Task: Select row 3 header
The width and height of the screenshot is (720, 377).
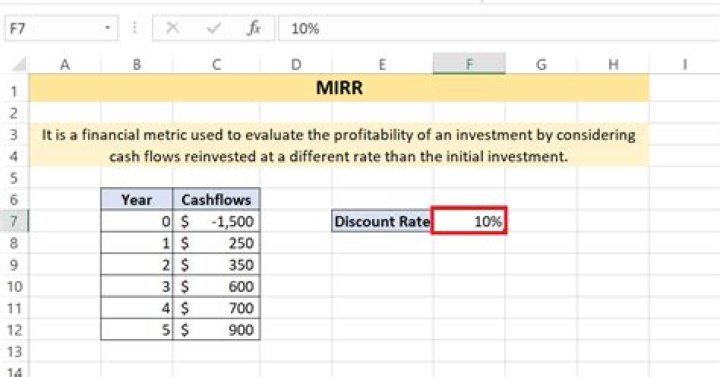Action: (x=14, y=135)
